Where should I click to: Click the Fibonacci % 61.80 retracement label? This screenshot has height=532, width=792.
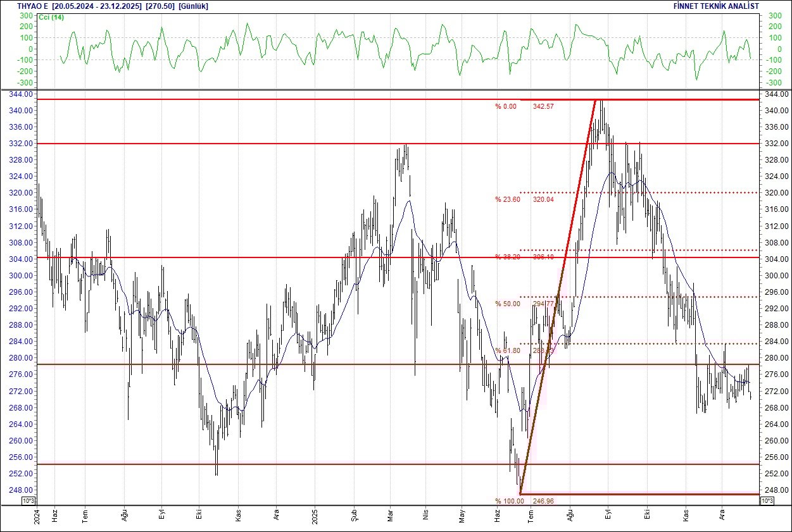point(507,350)
